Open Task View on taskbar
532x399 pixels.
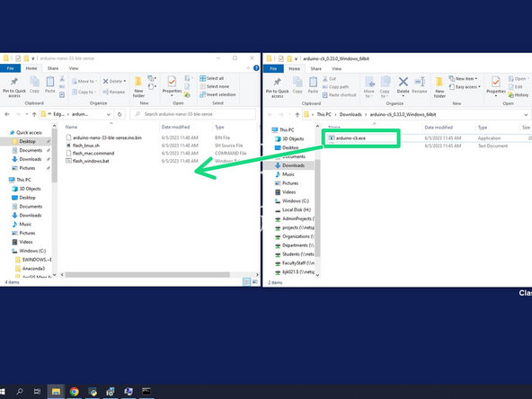click(38, 392)
